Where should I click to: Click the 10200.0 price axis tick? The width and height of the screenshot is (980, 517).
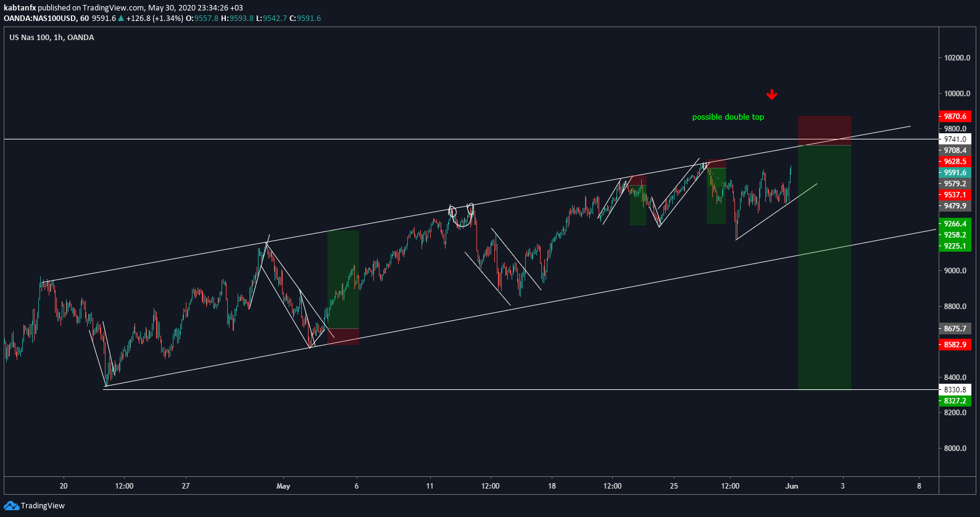click(957, 58)
